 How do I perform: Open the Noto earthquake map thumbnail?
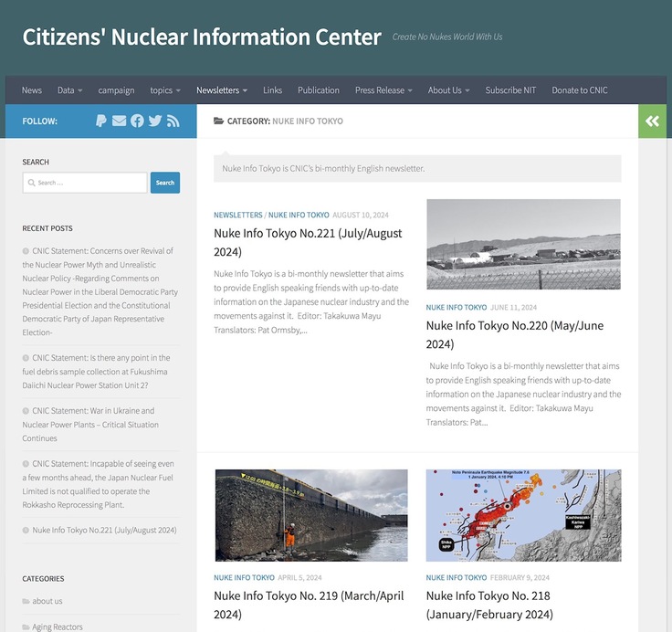click(523, 515)
